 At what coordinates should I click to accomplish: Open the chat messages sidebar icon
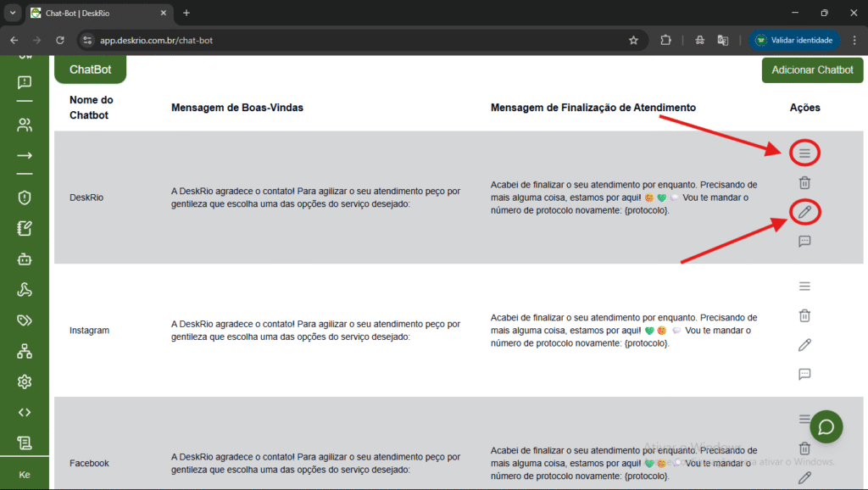(25, 82)
